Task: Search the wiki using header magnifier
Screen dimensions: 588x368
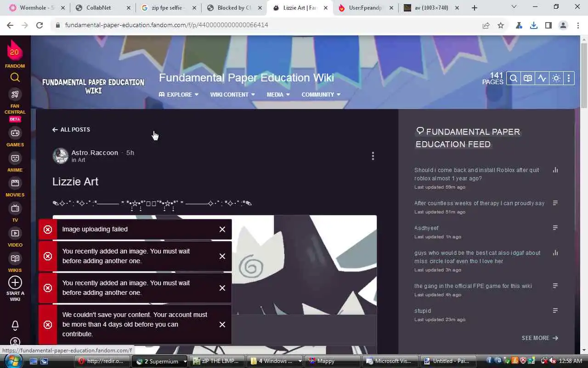Action: coord(514,78)
